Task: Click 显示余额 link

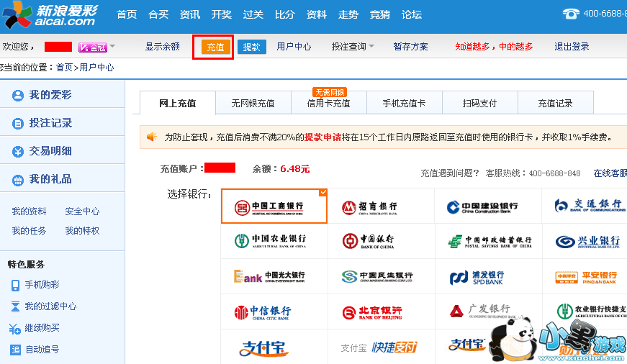Action: pyautogui.click(x=163, y=46)
